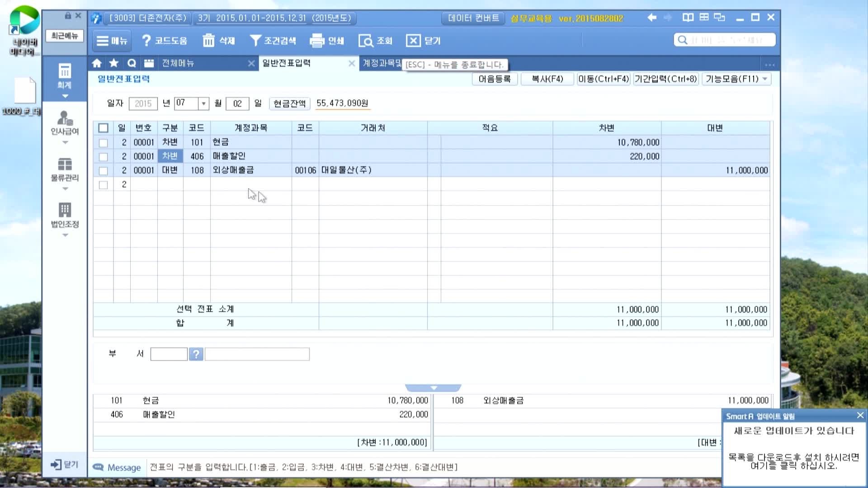Click the company label [3003] 더존전자(주)

tap(148, 18)
